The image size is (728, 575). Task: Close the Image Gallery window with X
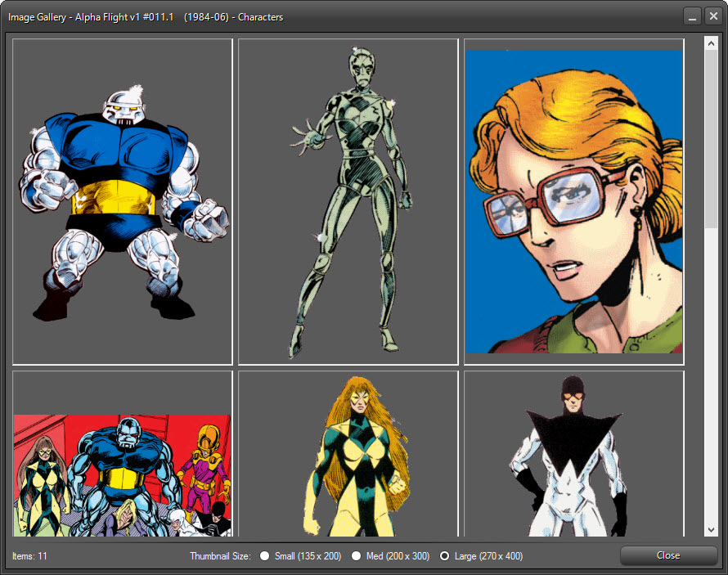713,16
